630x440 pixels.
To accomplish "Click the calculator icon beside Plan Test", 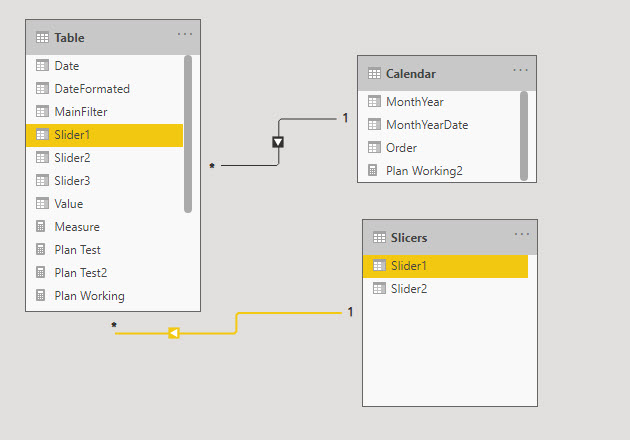I will [41, 250].
